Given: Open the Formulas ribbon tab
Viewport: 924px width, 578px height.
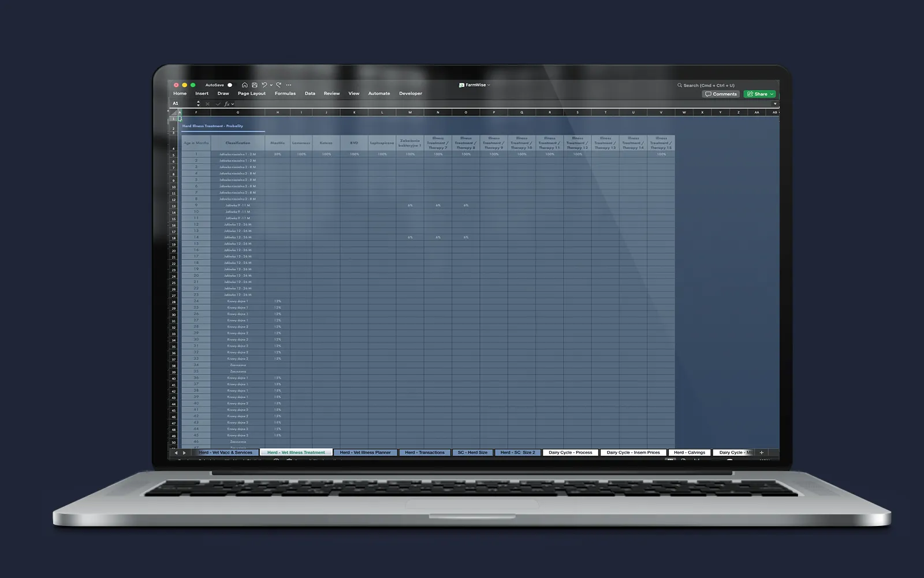Looking at the screenshot, I should [285, 94].
